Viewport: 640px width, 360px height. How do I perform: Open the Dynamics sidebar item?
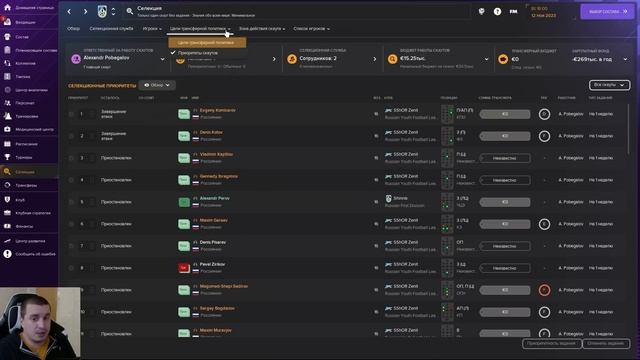click(x=25, y=63)
